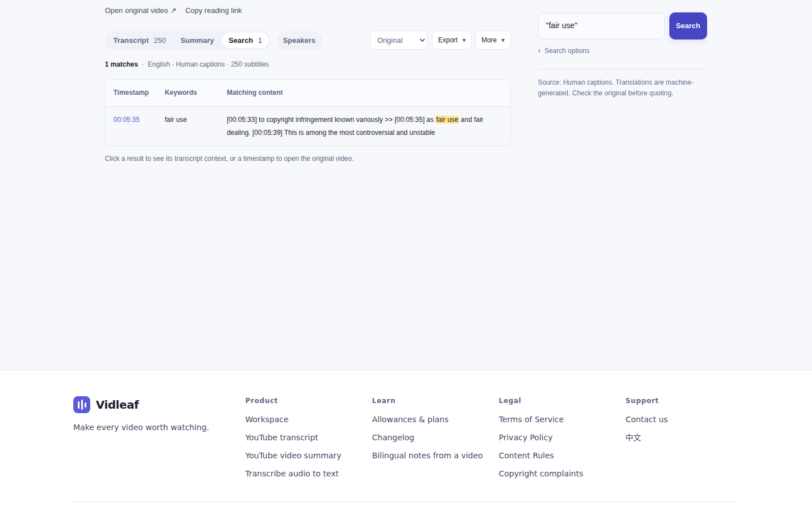Viewport: 812px width, 508px height.
Task: Click the '1 matches' count text
Action: (x=121, y=64)
